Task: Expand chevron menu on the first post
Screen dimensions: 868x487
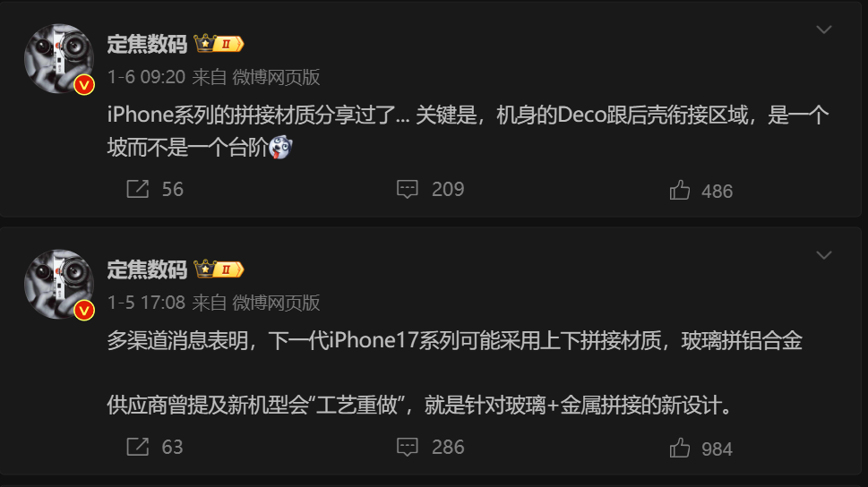Action: [x=824, y=30]
